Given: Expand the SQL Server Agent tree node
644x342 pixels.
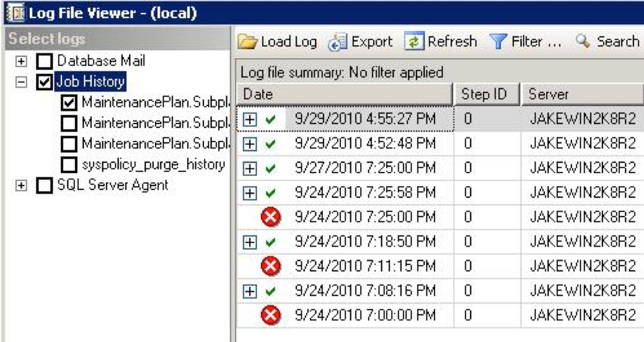Looking at the screenshot, I should pos(22,186).
